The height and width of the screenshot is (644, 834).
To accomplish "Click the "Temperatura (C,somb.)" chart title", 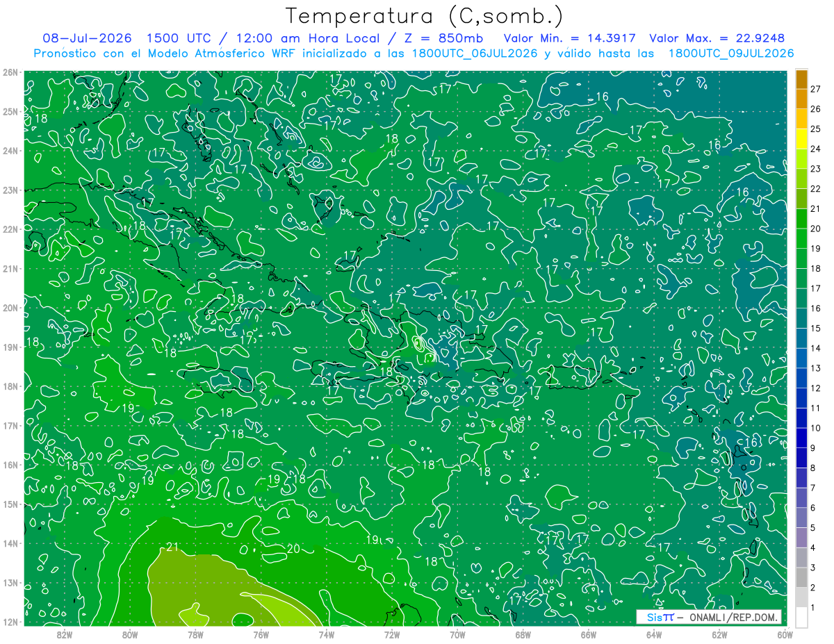I will (x=424, y=16).
